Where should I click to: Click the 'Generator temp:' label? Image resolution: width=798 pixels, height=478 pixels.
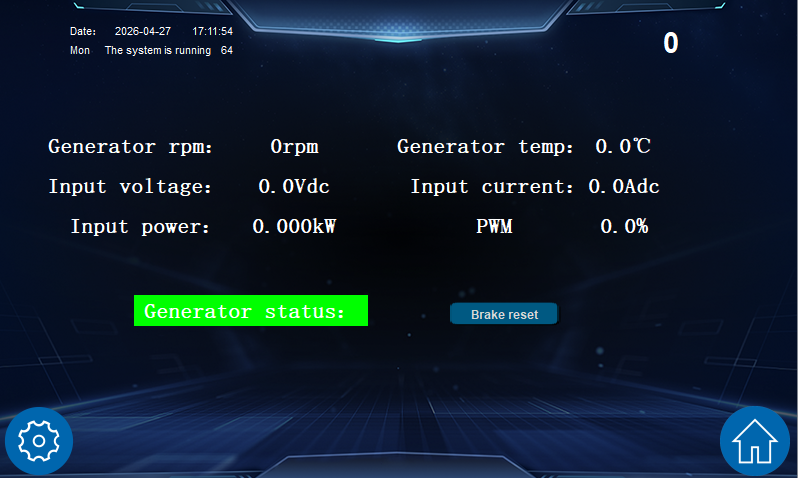485,147
